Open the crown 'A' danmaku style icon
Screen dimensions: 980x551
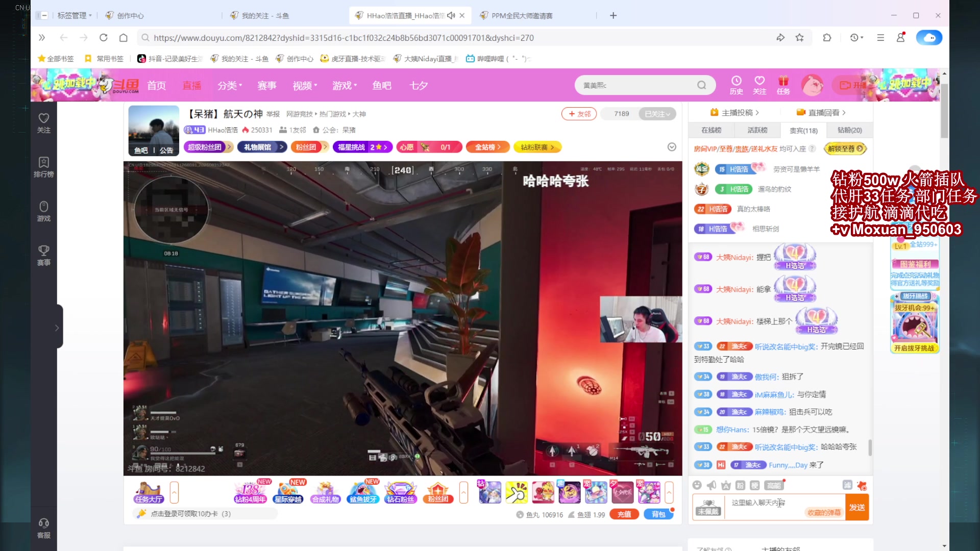point(726,485)
